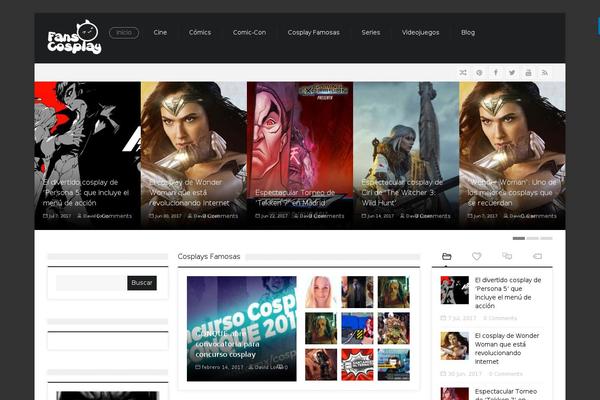Viewport: 600px width, 400px height.
Task: Open the top-right thumbnail in Cosplays grid
Action: [393, 292]
